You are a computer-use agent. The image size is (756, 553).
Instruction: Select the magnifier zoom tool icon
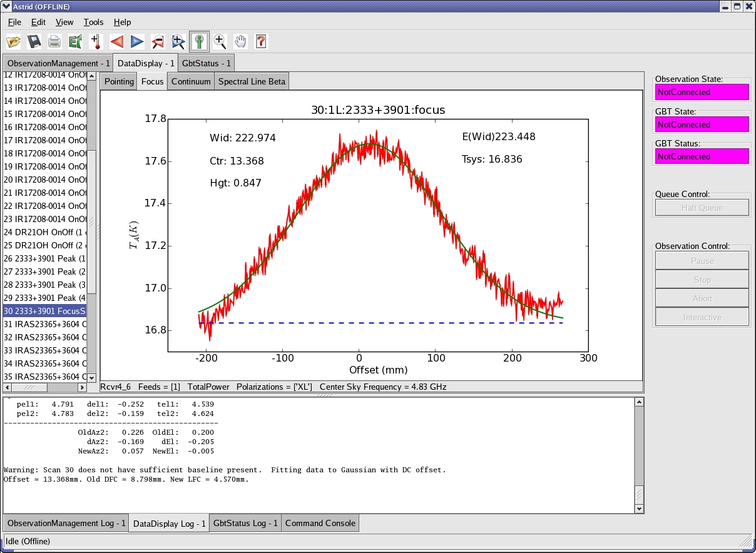click(x=220, y=42)
